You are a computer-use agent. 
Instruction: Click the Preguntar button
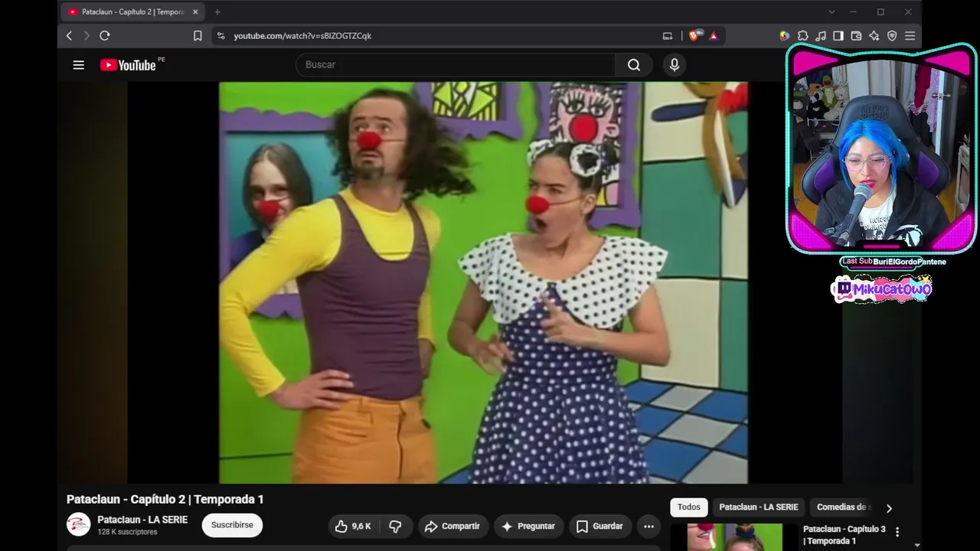pos(529,527)
